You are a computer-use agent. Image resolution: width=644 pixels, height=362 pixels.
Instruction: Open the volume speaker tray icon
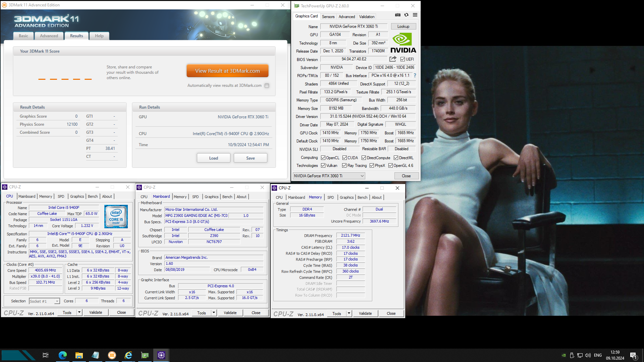tap(588, 355)
